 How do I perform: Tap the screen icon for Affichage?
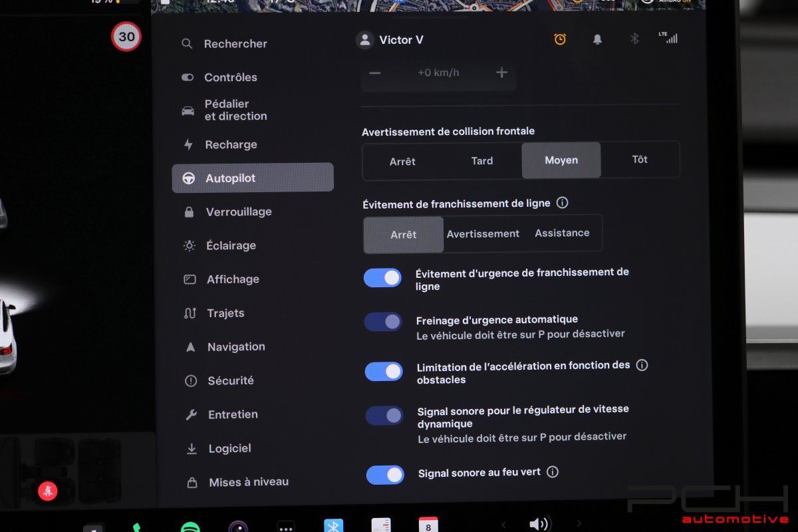(190, 279)
